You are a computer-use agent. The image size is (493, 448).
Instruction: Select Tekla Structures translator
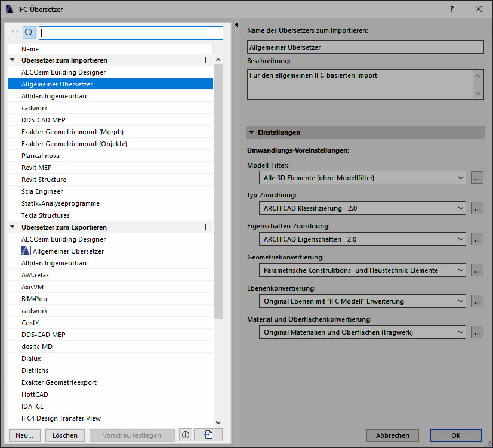(x=110, y=215)
